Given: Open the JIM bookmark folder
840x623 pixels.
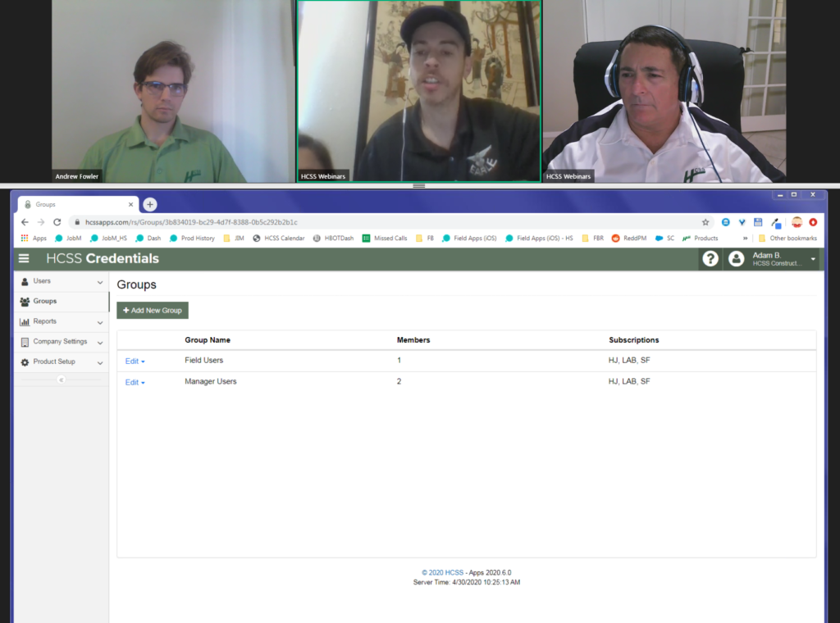Looking at the screenshot, I should [x=234, y=239].
